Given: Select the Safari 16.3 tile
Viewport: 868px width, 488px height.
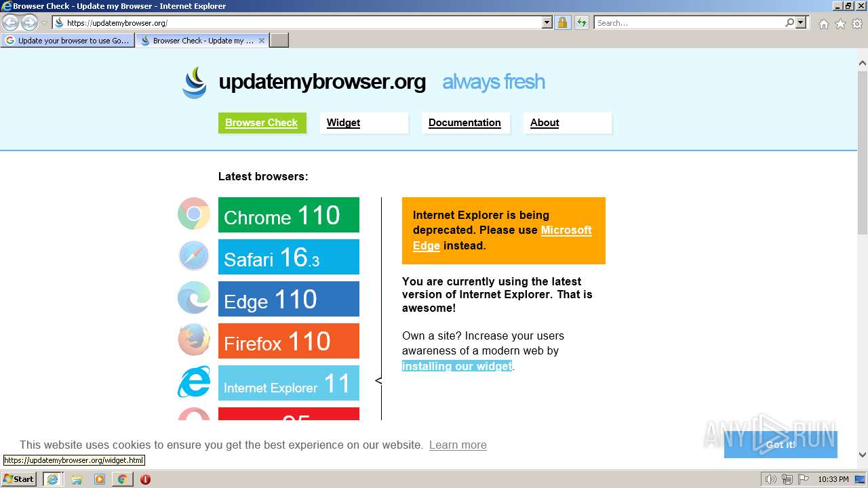Looking at the screenshot, I should 289,257.
